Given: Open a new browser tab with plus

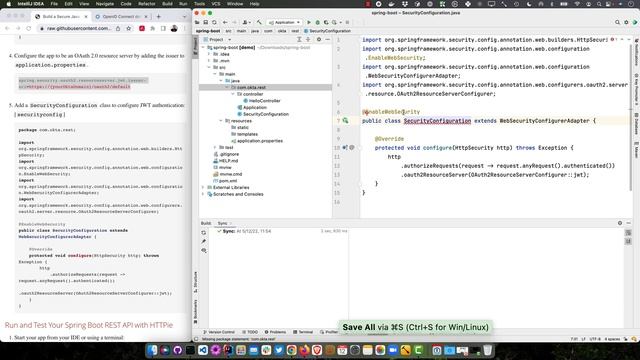Looking at the screenshot, I should pyautogui.click(x=158, y=17).
